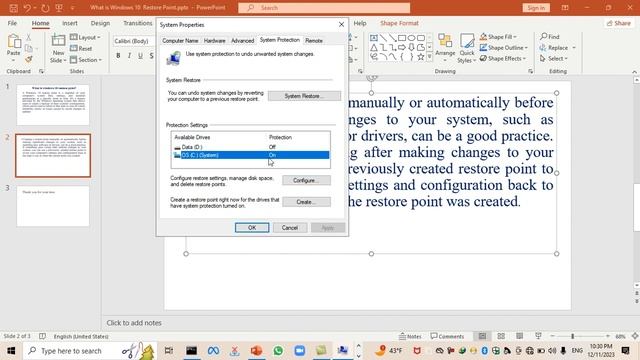Click Find in Editing group
Image resolution: width=640 pixels, height=360 pixels.
click(x=549, y=37)
